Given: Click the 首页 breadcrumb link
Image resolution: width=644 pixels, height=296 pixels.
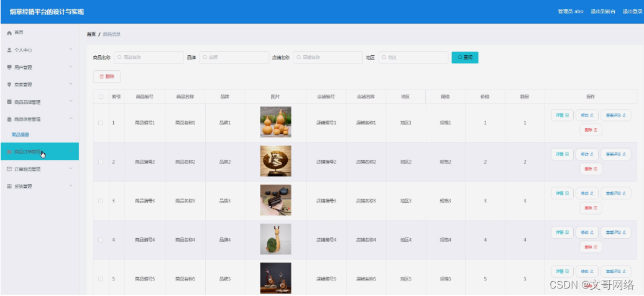Looking at the screenshot, I should click(91, 34).
